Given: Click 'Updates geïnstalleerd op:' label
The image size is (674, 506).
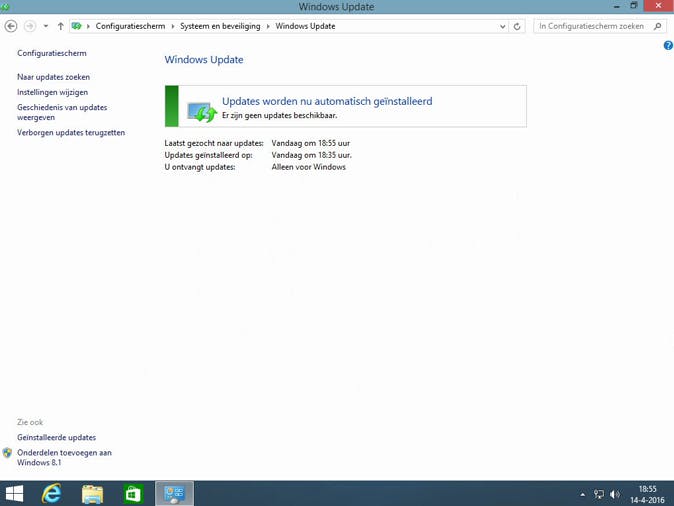Looking at the screenshot, I should pos(208,155).
